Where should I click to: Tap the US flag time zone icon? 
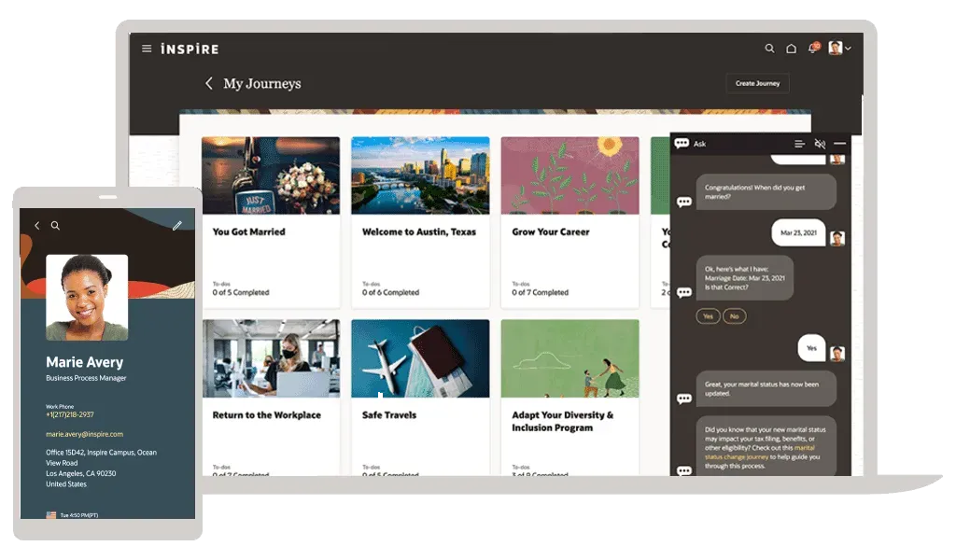coord(51,515)
